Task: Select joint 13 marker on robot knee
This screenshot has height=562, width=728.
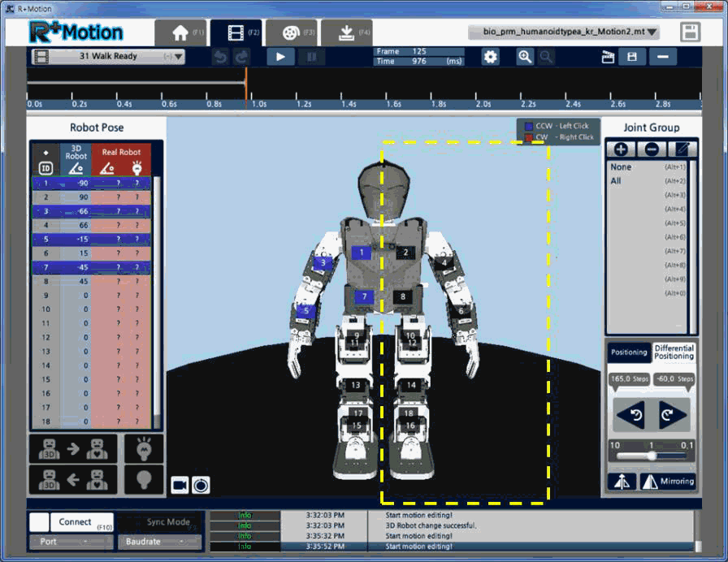Action: tap(356, 385)
